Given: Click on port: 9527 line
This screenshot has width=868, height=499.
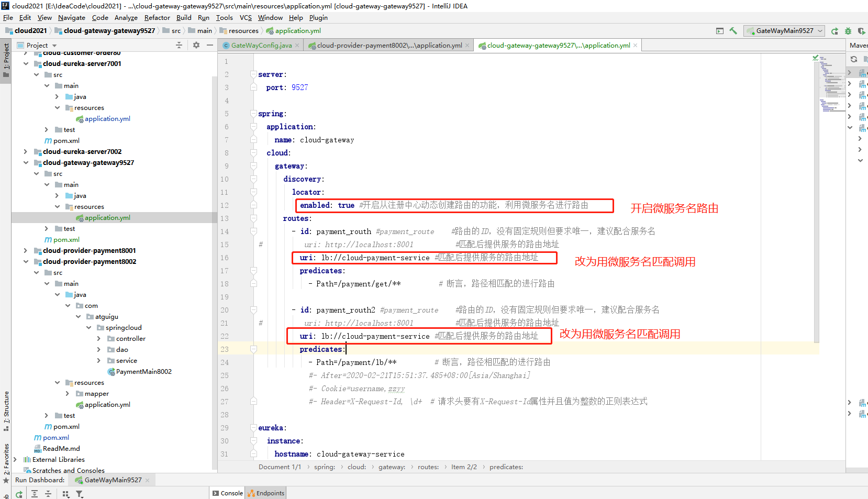Looking at the screenshot, I should (287, 87).
